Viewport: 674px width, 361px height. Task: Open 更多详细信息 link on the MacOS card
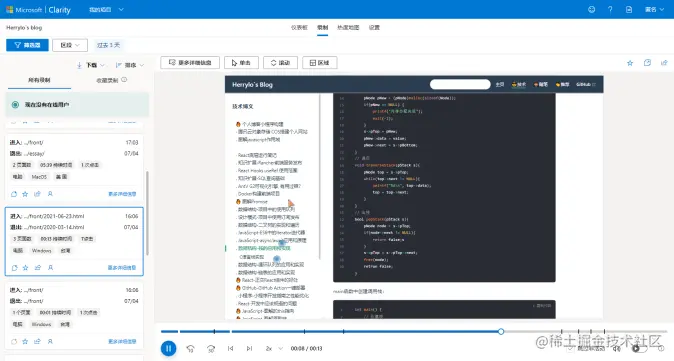point(122,194)
